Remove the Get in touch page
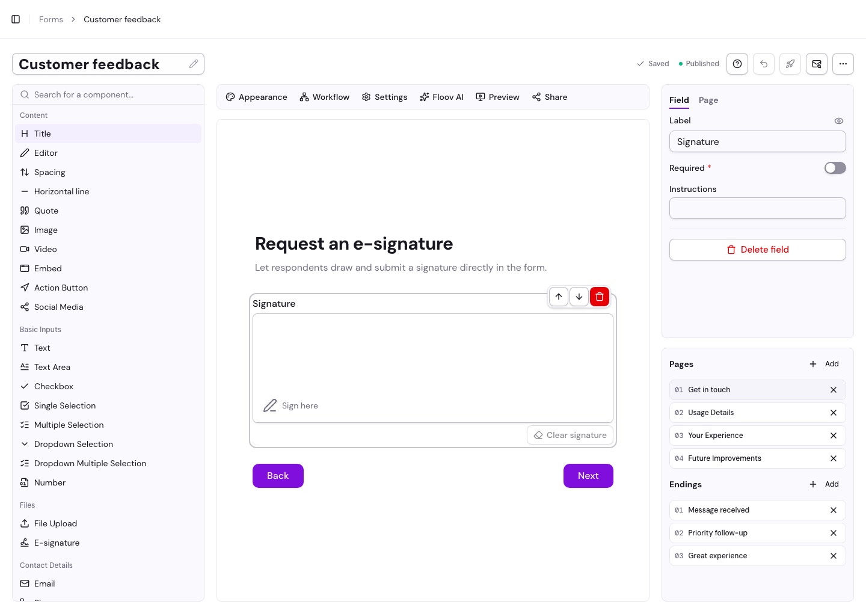The height and width of the screenshot is (616, 866). pyautogui.click(x=834, y=390)
